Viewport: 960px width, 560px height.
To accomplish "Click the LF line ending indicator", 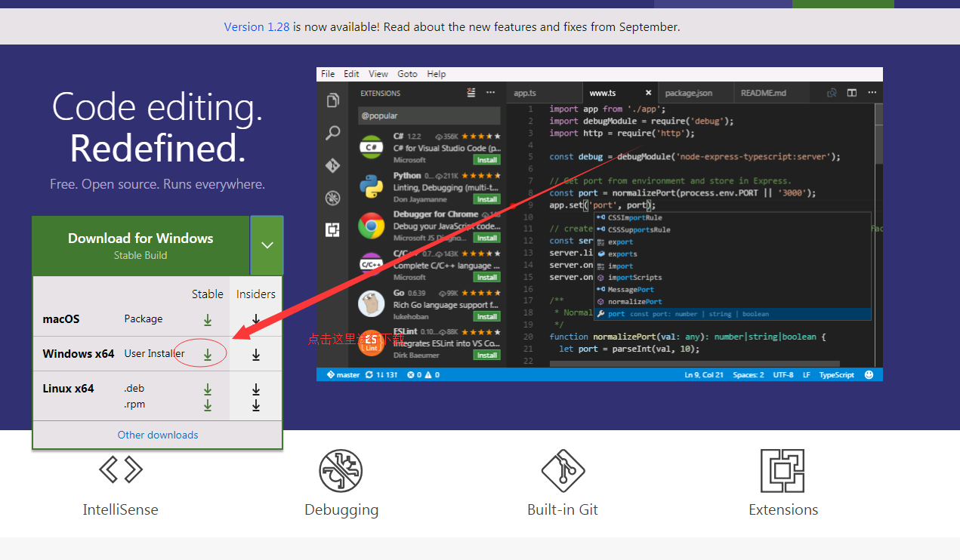I will tap(806, 374).
